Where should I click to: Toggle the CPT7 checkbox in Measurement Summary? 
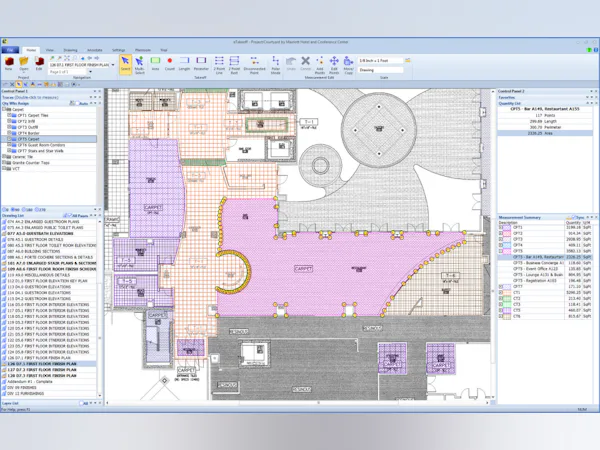[501, 287]
